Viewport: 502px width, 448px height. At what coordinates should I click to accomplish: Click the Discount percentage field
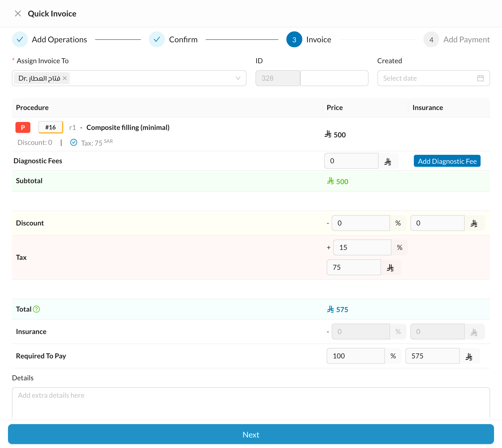[361, 223]
